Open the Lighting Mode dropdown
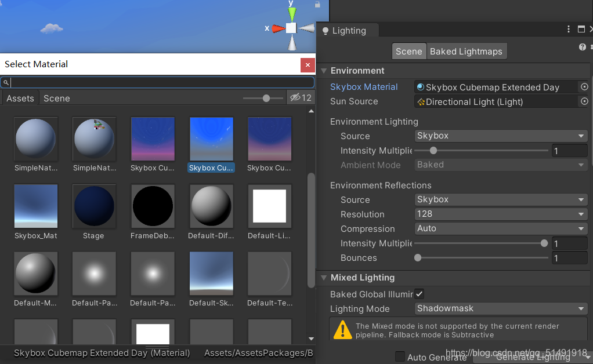 pyautogui.click(x=500, y=308)
